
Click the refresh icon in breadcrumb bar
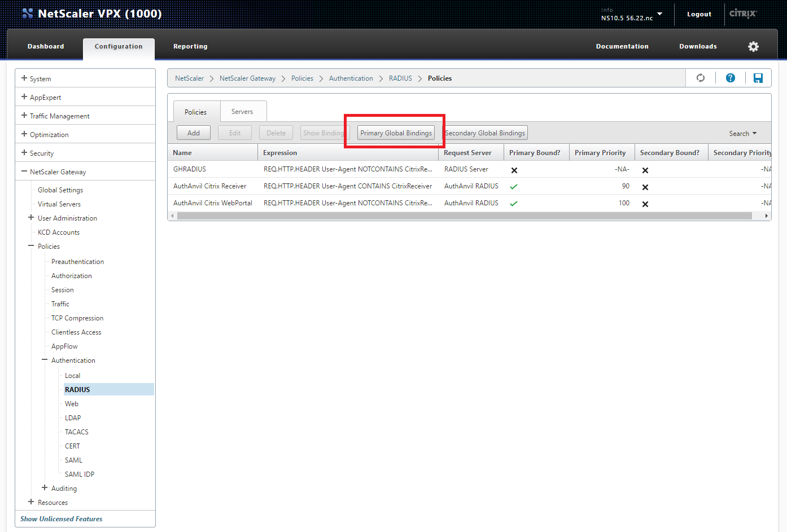tap(701, 78)
